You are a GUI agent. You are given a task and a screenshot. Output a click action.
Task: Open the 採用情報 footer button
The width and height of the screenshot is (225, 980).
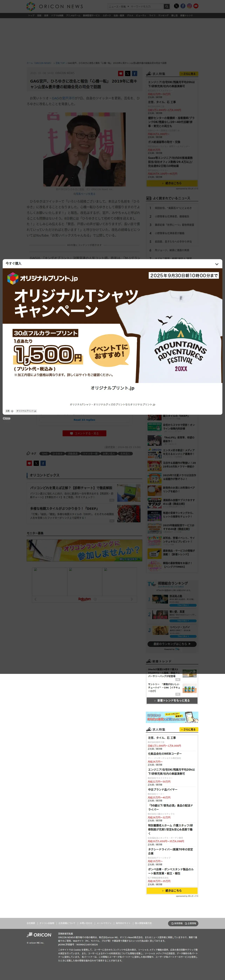click(x=177, y=923)
